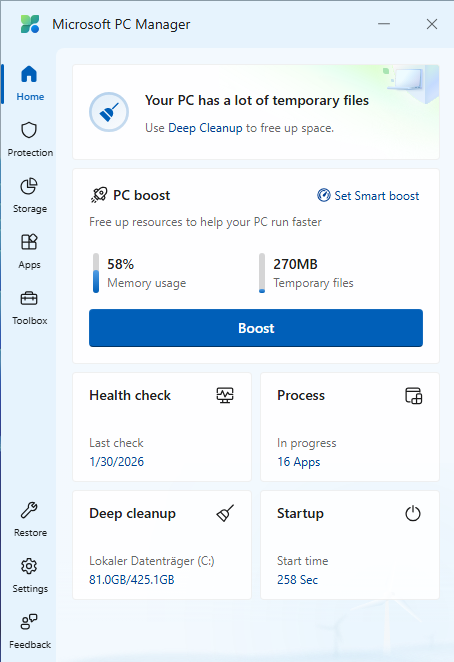Click the 58% memory usage value
Image resolution: width=454 pixels, height=662 pixels.
click(x=120, y=264)
